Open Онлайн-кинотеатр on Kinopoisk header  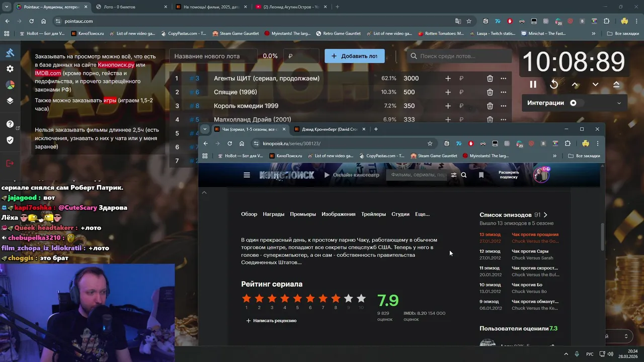[x=352, y=175]
